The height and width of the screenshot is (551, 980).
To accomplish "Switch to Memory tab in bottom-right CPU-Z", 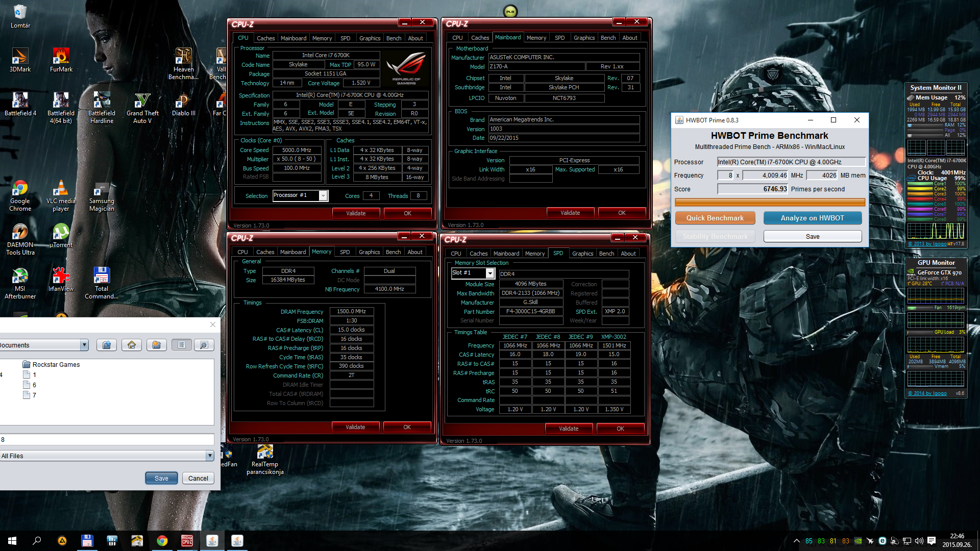I will [x=534, y=254].
